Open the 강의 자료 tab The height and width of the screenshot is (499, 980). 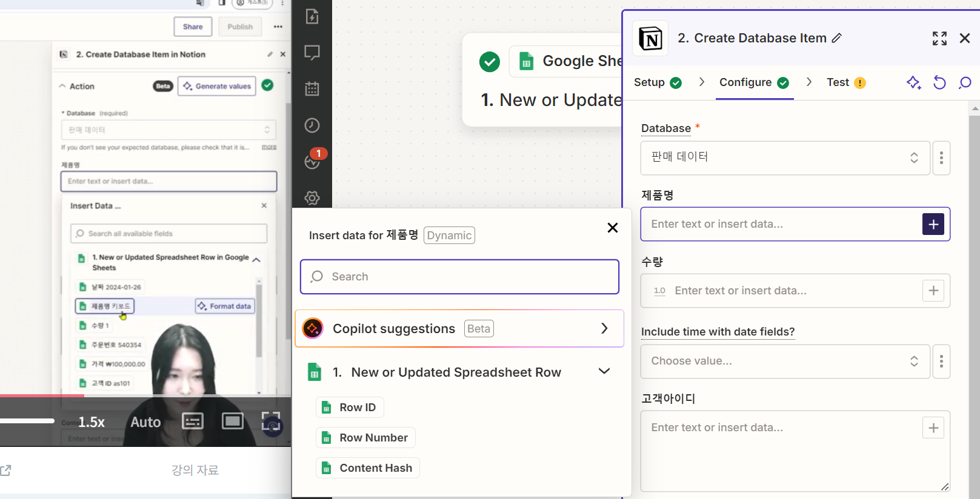195,470
